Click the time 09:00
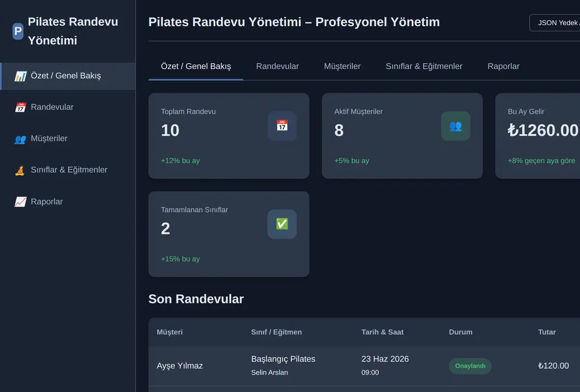Viewport: 580px width, 392px height. (x=370, y=373)
